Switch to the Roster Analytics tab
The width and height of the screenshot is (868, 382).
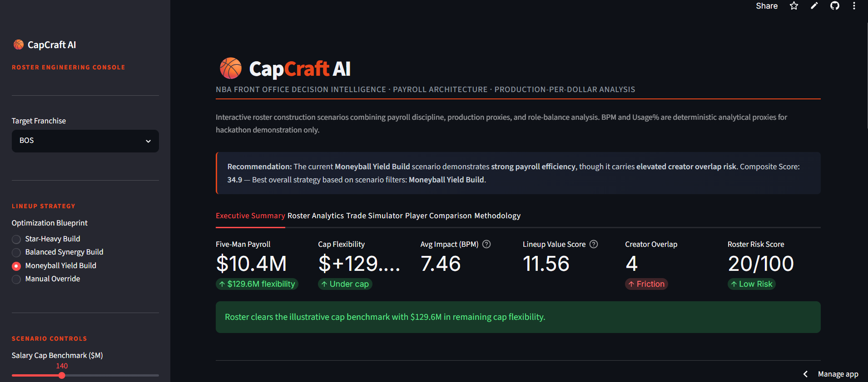tap(316, 215)
